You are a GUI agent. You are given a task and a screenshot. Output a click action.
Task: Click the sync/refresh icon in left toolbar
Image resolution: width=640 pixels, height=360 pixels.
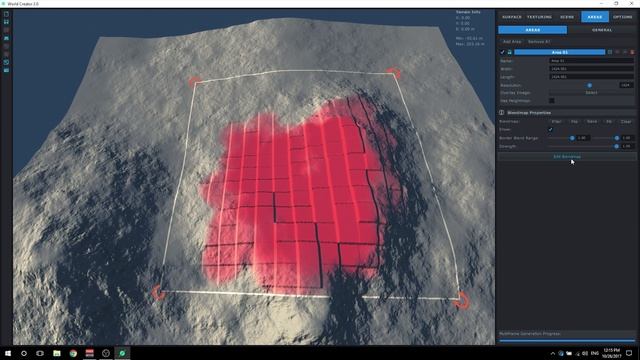tap(6, 62)
